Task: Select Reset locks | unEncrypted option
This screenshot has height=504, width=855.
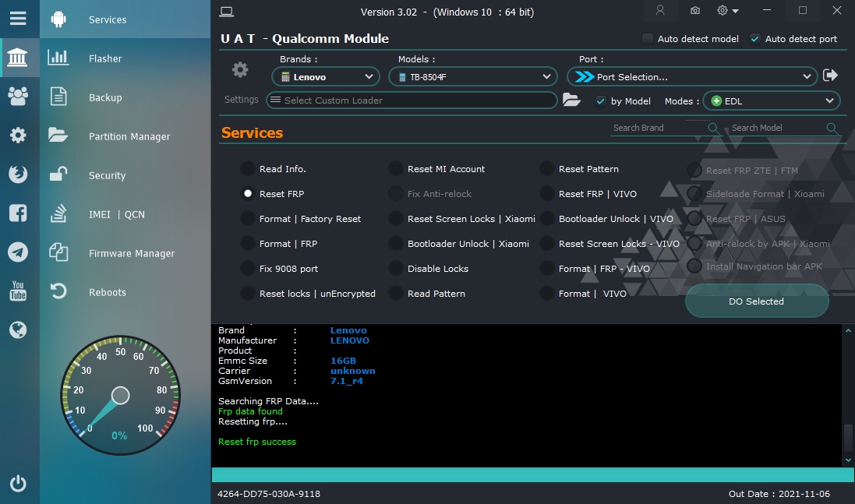Action: click(248, 293)
